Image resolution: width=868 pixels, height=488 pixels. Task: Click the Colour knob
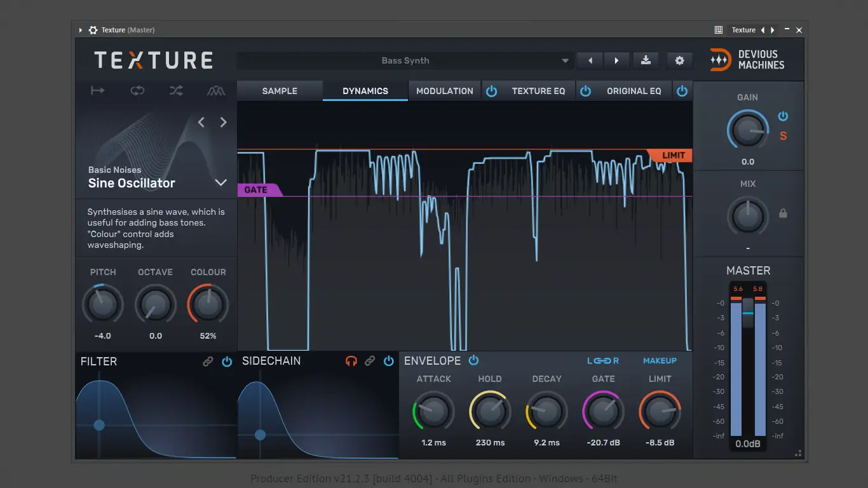click(x=208, y=304)
